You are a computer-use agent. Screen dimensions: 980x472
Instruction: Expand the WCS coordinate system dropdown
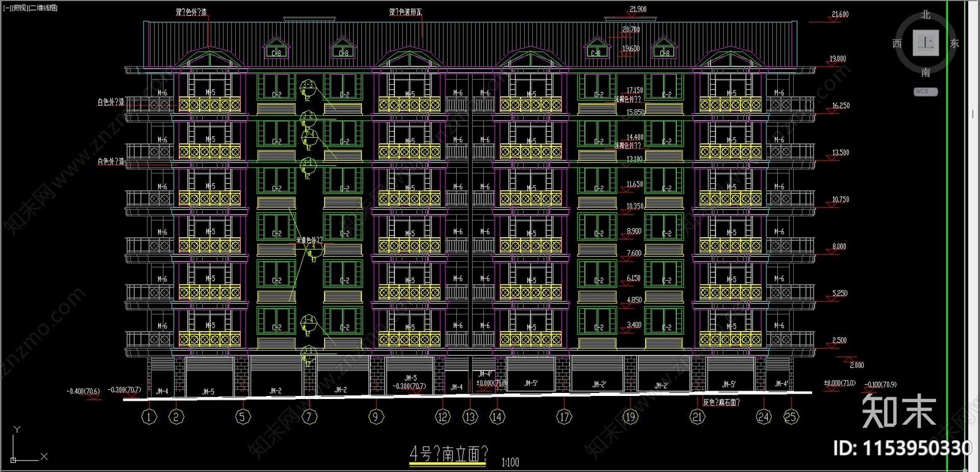pos(925,91)
